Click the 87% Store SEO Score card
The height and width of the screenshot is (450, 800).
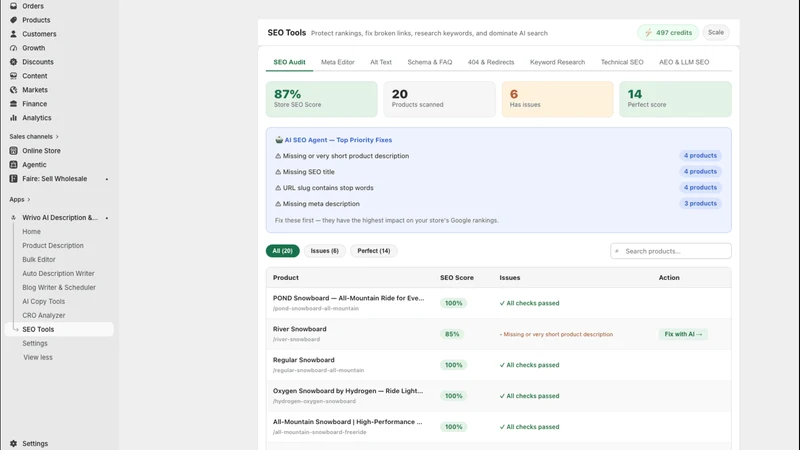click(321, 99)
